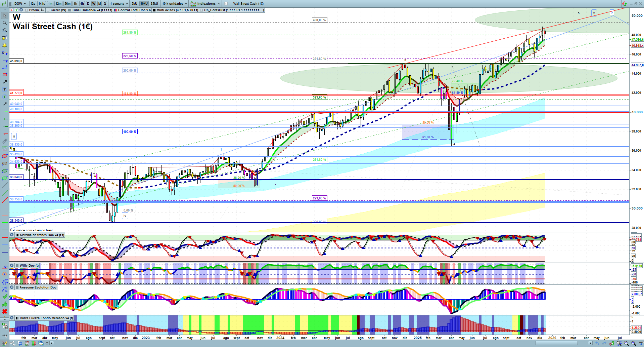Toggle the DS_CotasHist indicator checkbox
The image size is (644, 347).
(x=201, y=10)
